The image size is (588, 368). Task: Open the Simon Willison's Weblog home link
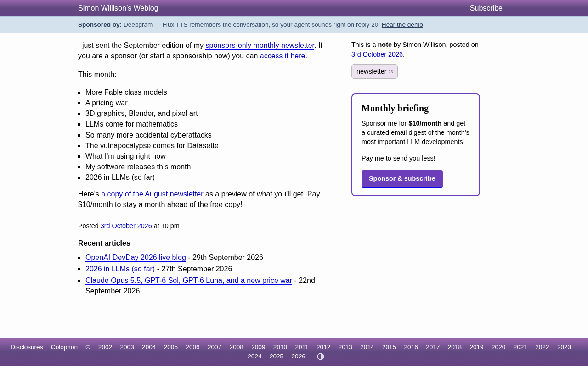(118, 8)
